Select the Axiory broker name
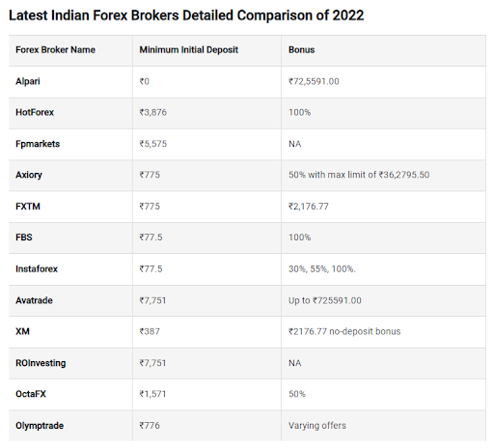The image size is (494, 448). point(29,175)
